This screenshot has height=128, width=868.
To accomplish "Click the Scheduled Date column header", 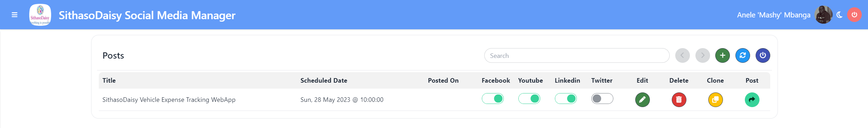I will click(x=324, y=81).
